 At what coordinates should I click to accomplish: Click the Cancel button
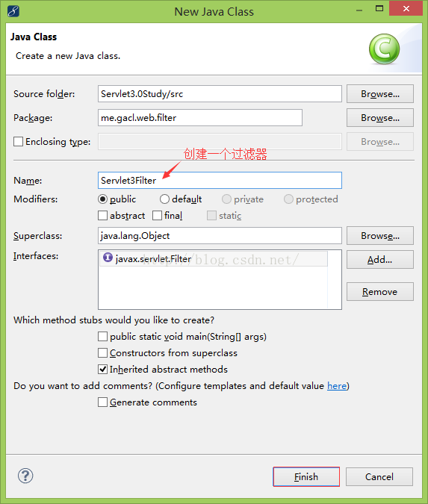click(x=379, y=476)
